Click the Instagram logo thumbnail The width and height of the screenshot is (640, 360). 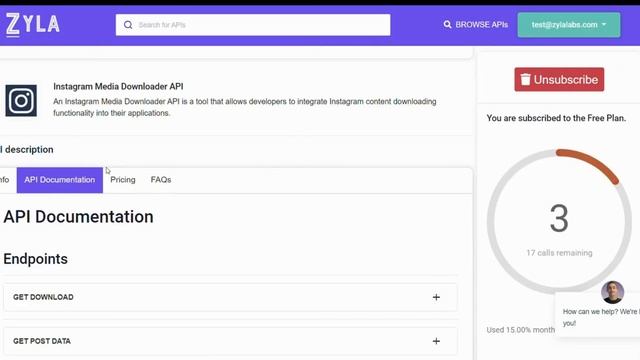tap(21, 101)
